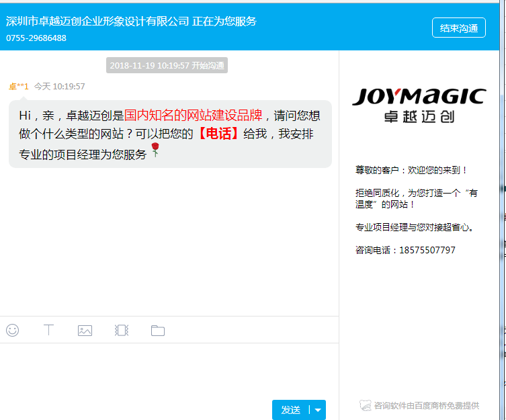Click the JOYMAGIC company logo
Image resolution: width=506 pixels, height=420 pixels.
pyautogui.click(x=419, y=105)
